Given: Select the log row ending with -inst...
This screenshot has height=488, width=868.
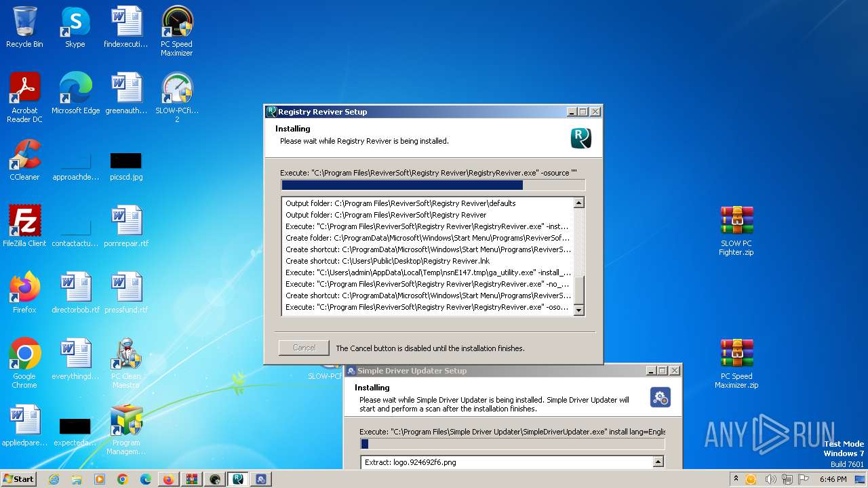Looking at the screenshot, I should [428, 226].
